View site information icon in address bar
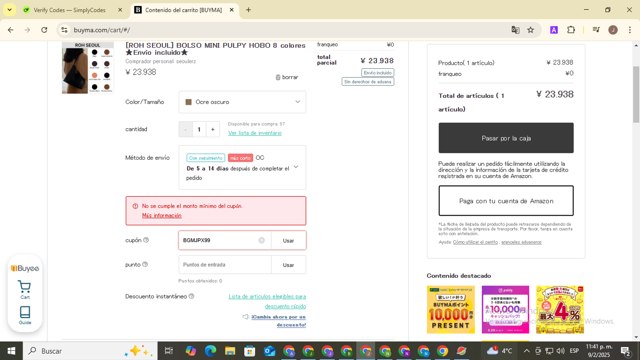640x360 pixels. coord(64,30)
